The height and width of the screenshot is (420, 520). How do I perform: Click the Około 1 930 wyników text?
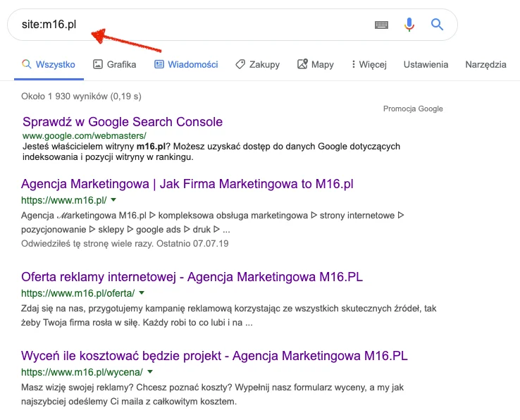[81, 97]
